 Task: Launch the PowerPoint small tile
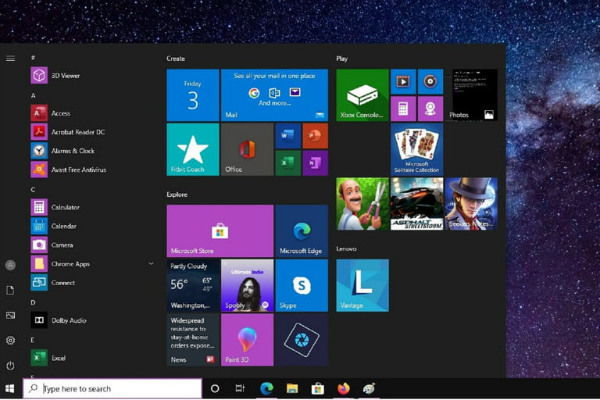tap(315, 136)
